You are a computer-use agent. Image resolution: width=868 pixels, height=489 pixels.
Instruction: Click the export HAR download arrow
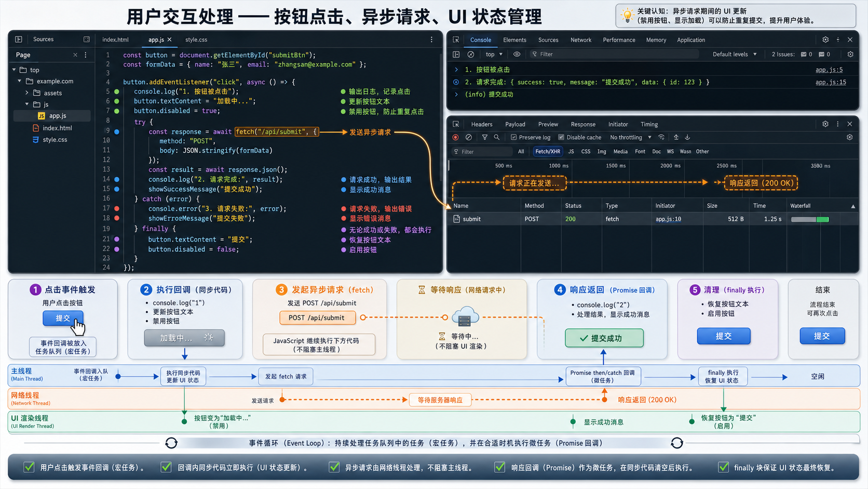point(687,137)
